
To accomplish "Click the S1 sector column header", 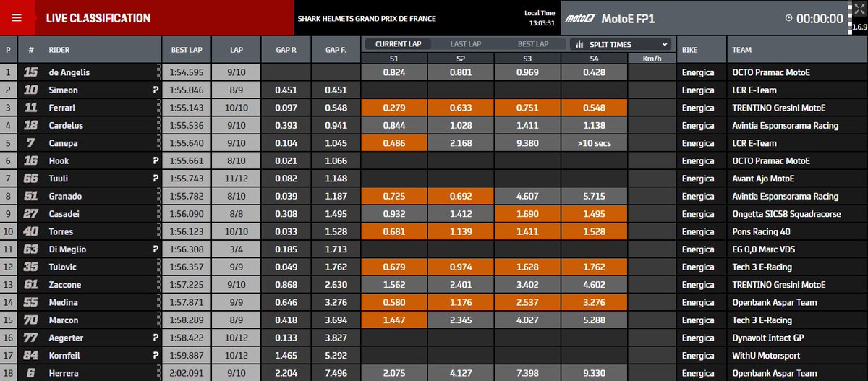I will [393, 58].
